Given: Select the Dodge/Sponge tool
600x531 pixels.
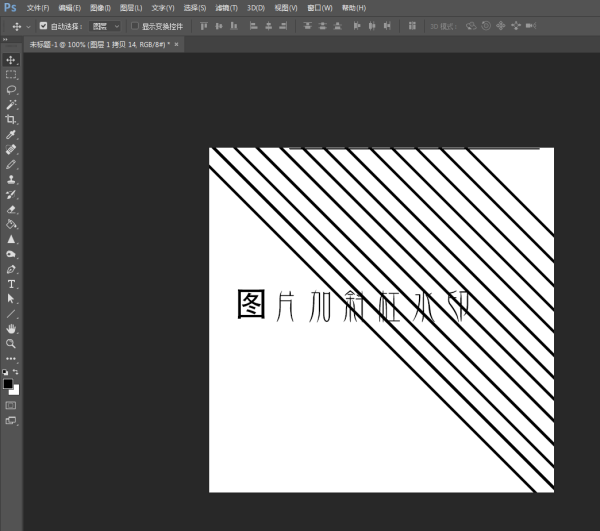Looking at the screenshot, I should pyautogui.click(x=11, y=254).
